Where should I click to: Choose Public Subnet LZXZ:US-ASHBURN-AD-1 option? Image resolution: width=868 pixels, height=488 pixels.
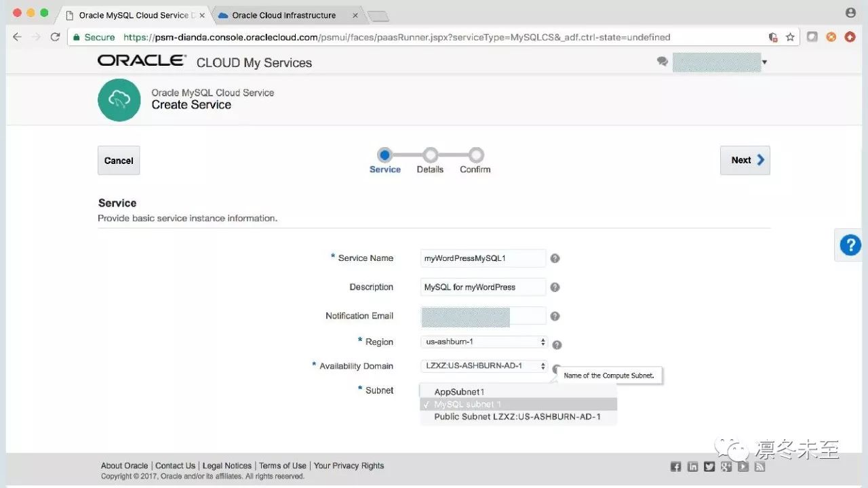tap(518, 417)
